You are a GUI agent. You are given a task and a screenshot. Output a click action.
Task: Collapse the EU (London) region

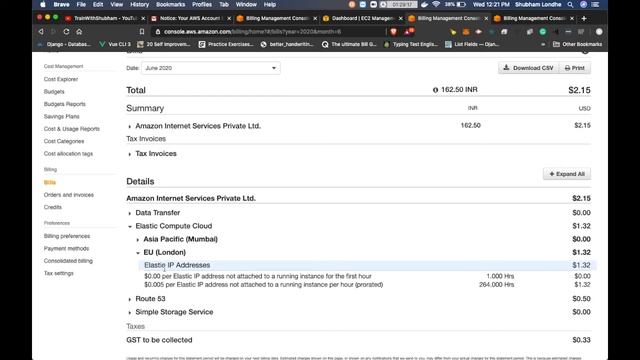point(138,253)
